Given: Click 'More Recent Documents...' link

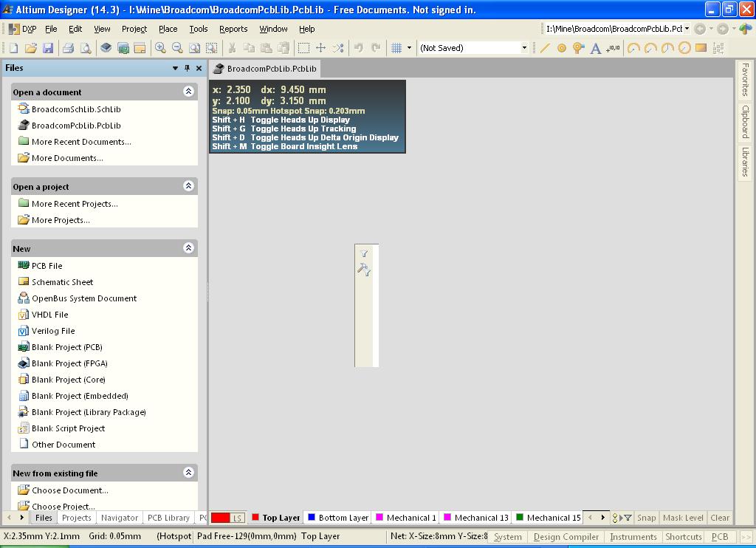Looking at the screenshot, I should pos(81,142).
